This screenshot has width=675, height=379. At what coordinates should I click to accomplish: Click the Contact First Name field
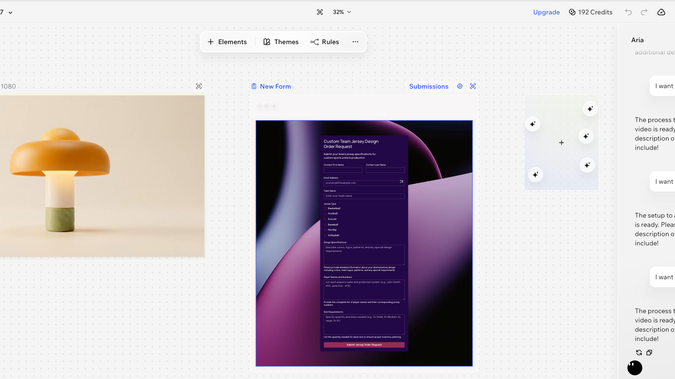(x=343, y=170)
